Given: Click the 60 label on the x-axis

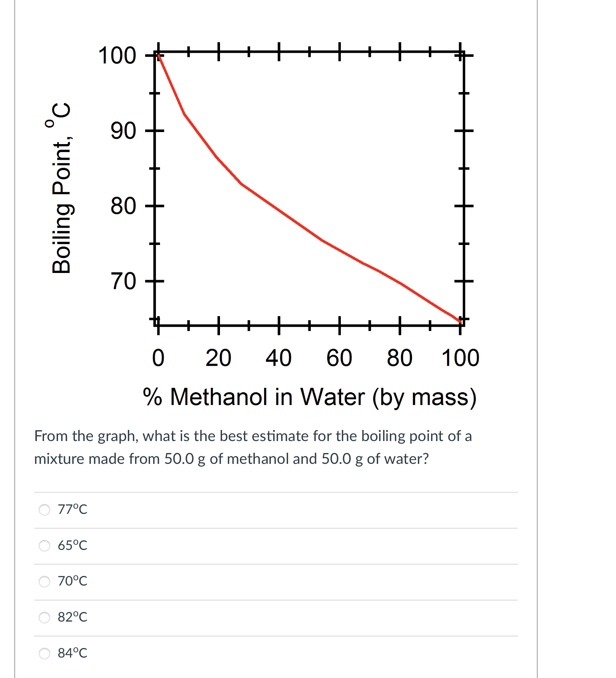Looking at the screenshot, I should (x=340, y=357).
